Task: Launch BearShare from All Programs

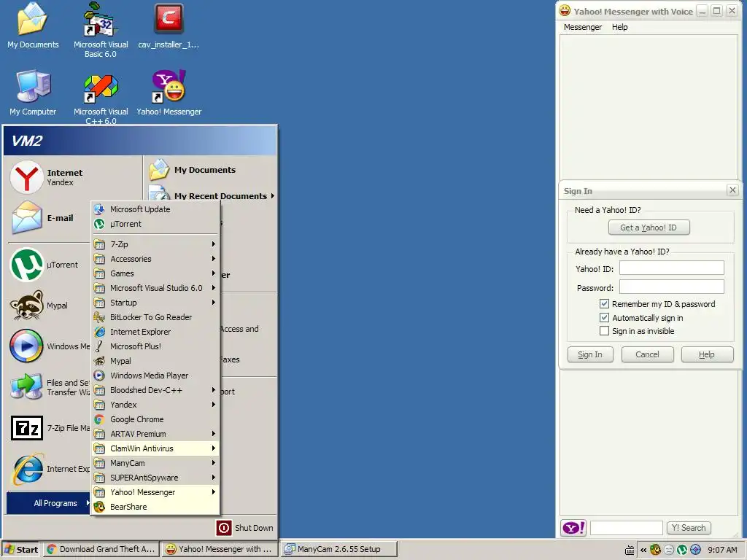Action: [x=155, y=507]
